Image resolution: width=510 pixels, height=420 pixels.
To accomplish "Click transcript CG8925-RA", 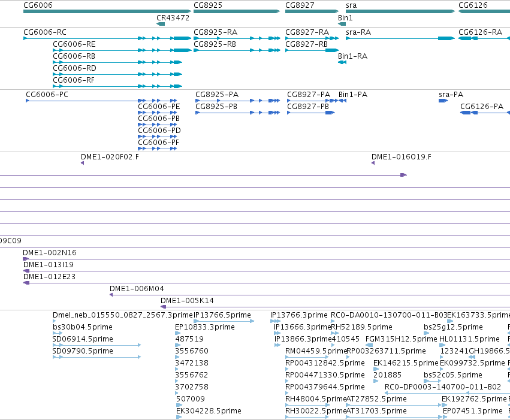I will pyautogui.click(x=237, y=38).
